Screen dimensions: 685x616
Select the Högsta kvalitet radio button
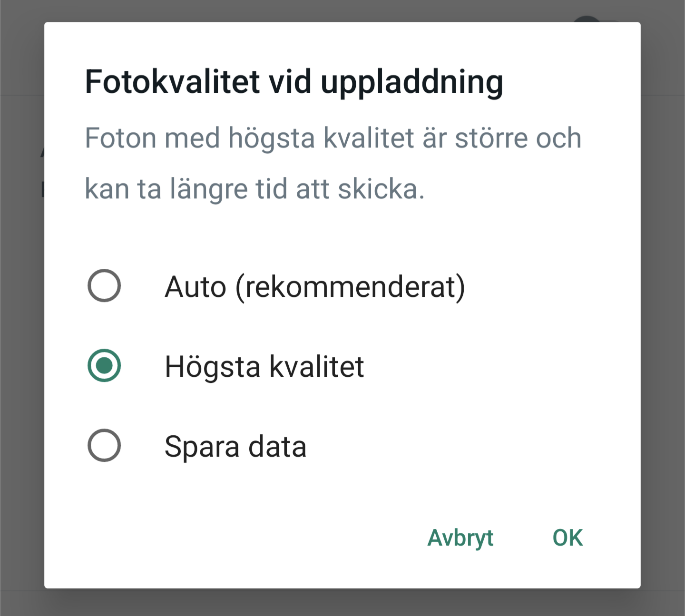[x=104, y=366]
